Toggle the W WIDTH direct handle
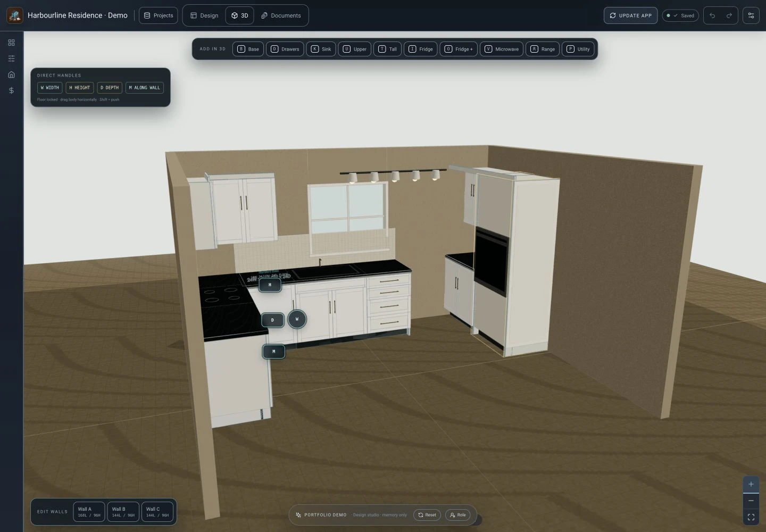Image resolution: width=766 pixels, height=532 pixels. [50, 88]
